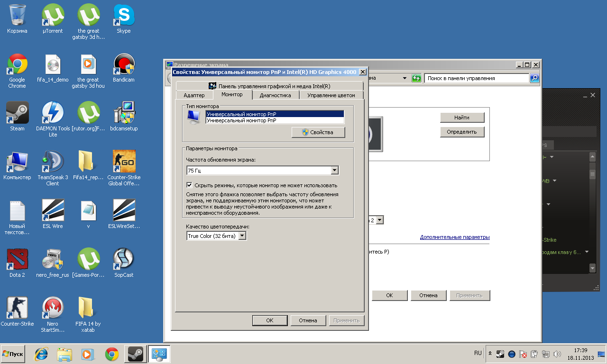607x364 pixels.
Task: Select the Skype desktop shortcut
Action: [124, 19]
